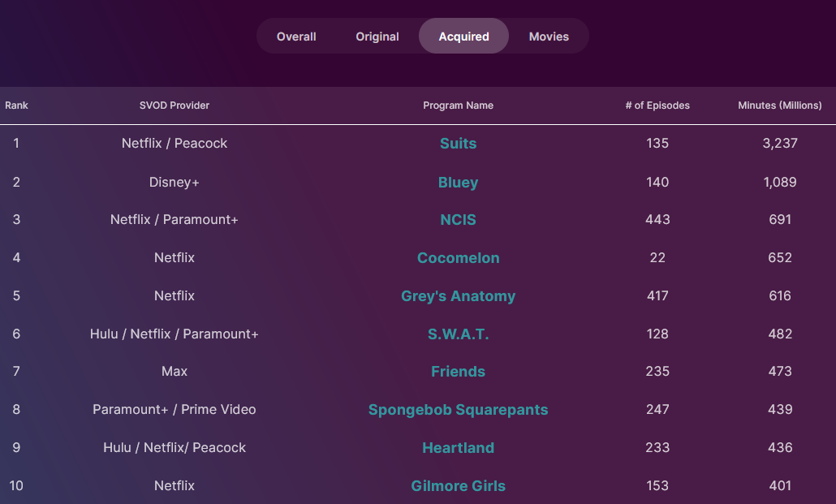Select the Heartland program link

pos(458,448)
